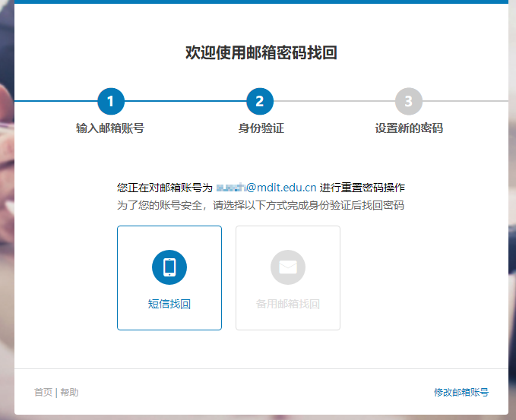Click the 修改邮箱账号 link
Image resolution: width=516 pixels, height=420 pixels.
coord(461,393)
